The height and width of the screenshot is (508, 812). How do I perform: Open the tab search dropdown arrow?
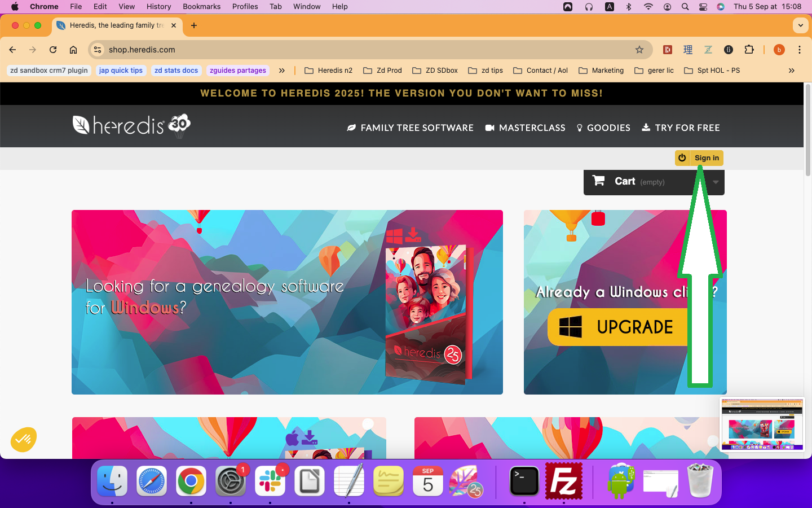[800, 25]
